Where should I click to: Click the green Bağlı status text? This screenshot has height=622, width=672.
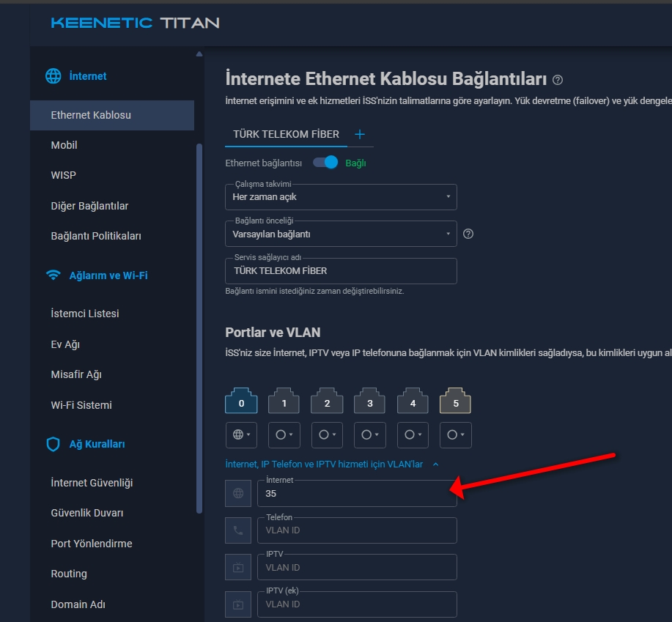355,163
